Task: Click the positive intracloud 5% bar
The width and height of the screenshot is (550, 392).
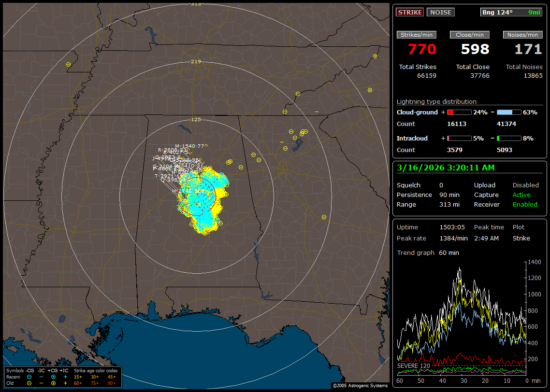Action: click(x=459, y=138)
